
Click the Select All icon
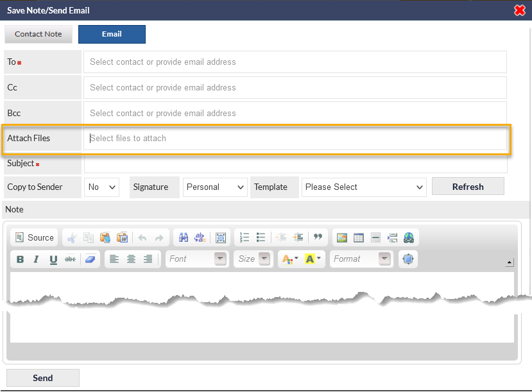(221, 238)
